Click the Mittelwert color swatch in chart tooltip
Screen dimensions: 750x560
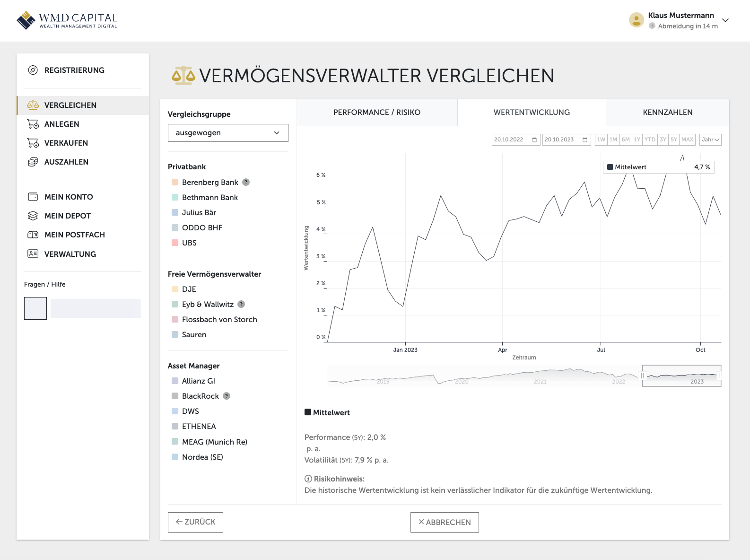610,167
